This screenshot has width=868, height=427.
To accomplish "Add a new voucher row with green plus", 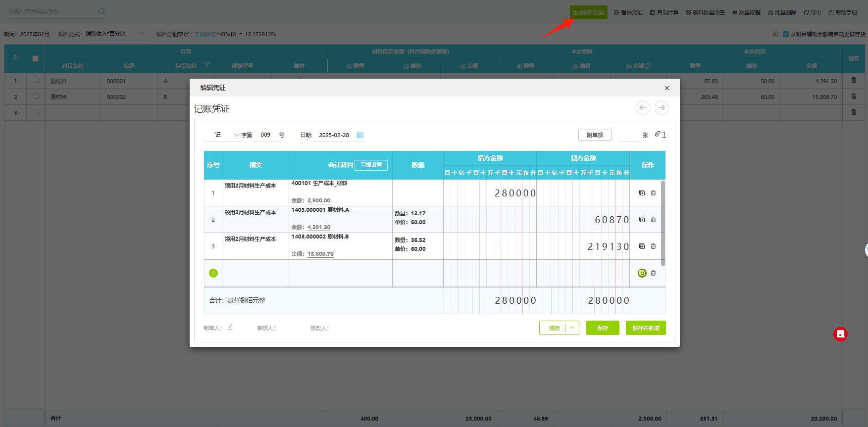I will pyautogui.click(x=213, y=273).
